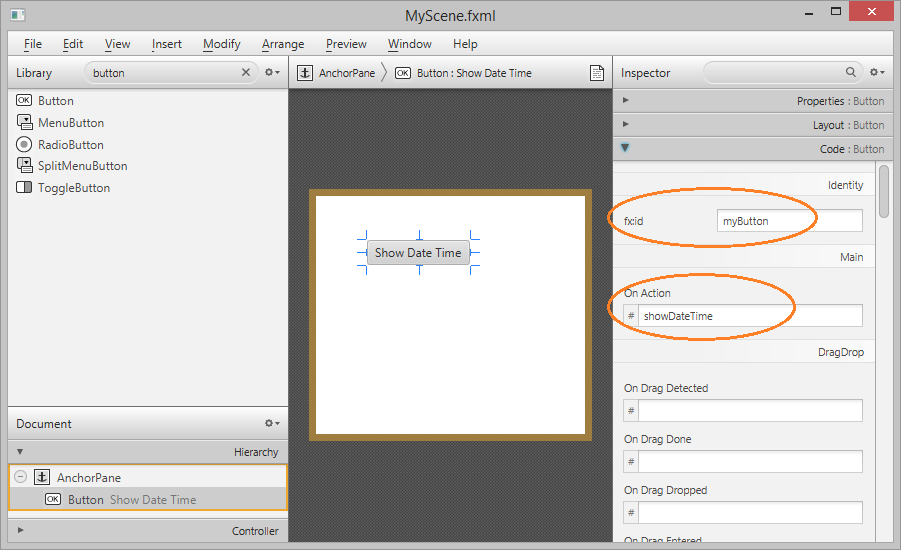
Task: Select Button Show Date Time in hierarchy
Action: pos(148,499)
